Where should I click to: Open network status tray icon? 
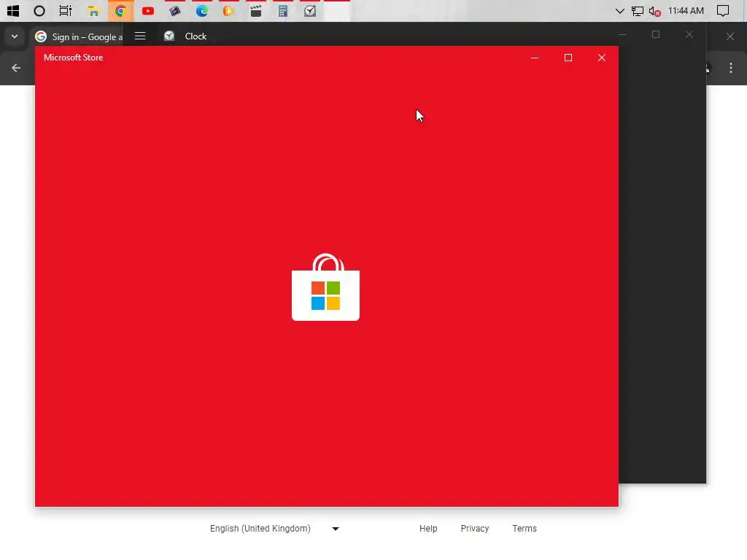coord(637,11)
